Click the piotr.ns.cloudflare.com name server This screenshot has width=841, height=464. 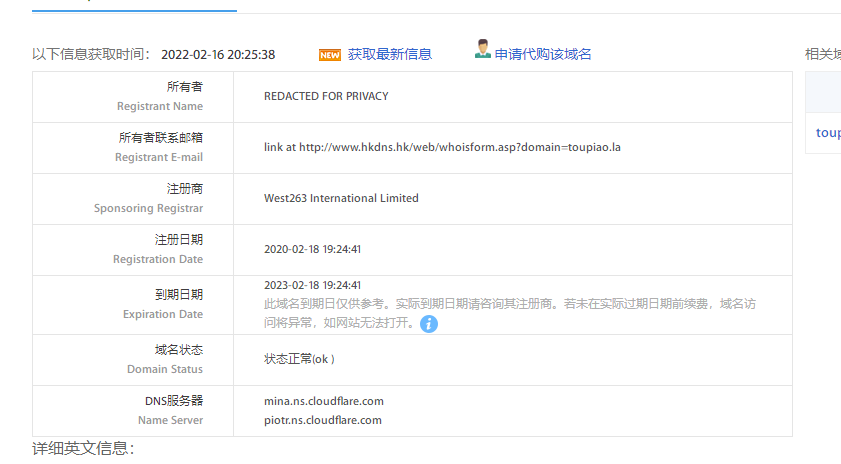pyautogui.click(x=323, y=420)
